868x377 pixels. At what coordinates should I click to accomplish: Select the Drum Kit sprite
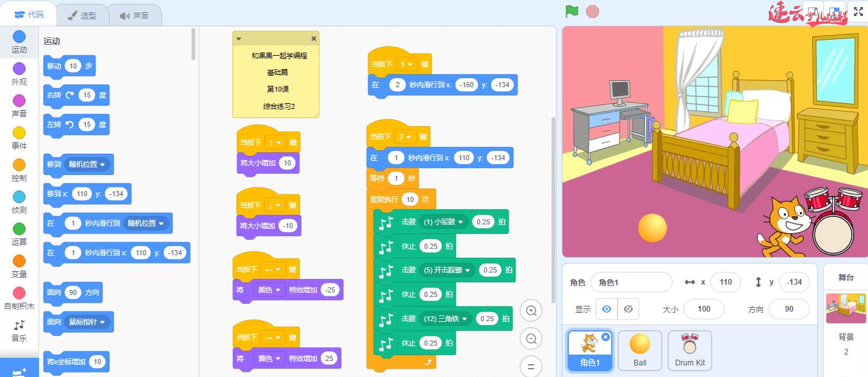point(689,350)
